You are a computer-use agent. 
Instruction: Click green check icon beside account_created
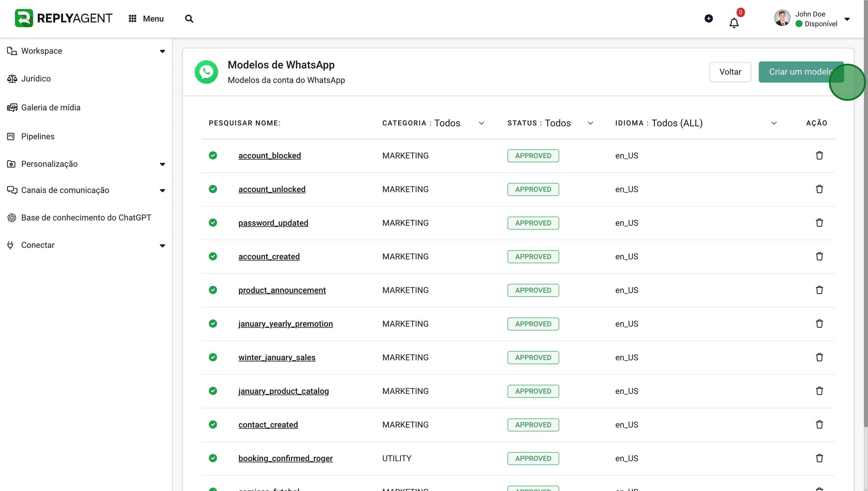[213, 257]
